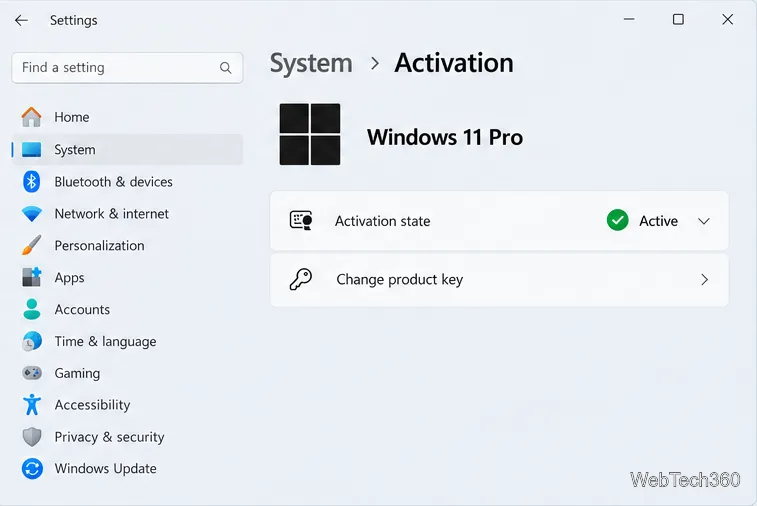This screenshot has height=506, width=757.
Task: Click the back arrow icon
Action: click(x=21, y=20)
